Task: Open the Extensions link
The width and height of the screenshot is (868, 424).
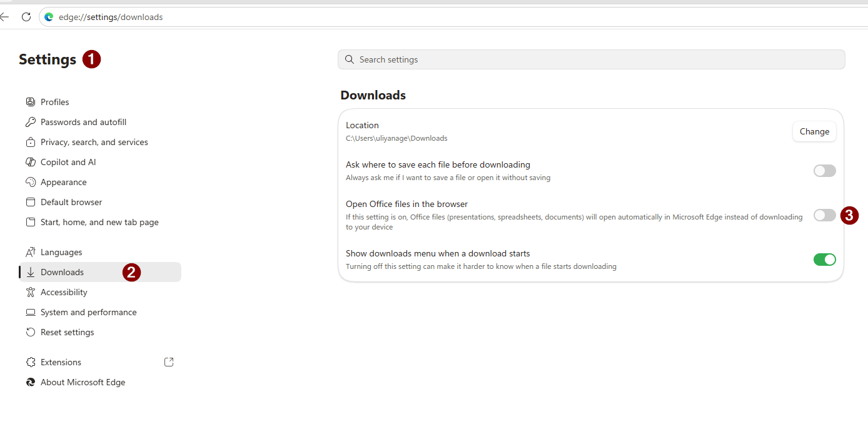Action: click(100, 362)
